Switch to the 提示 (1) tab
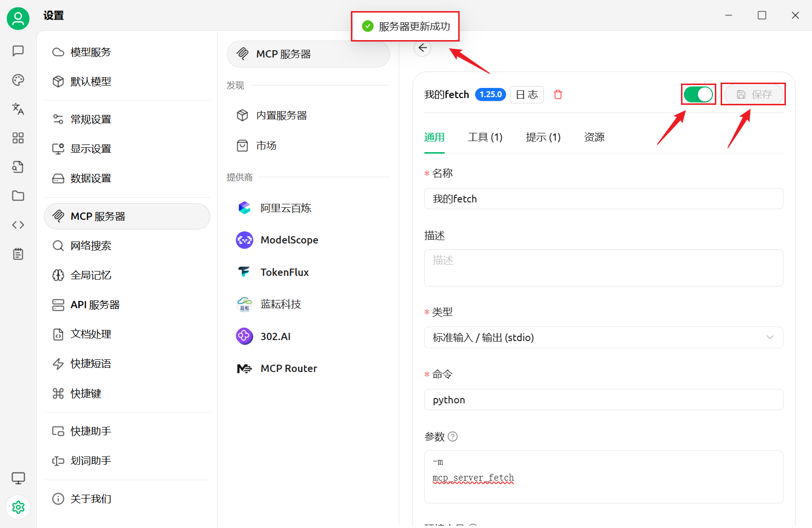The width and height of the screenshot is (812, 528). coord(543,137)
